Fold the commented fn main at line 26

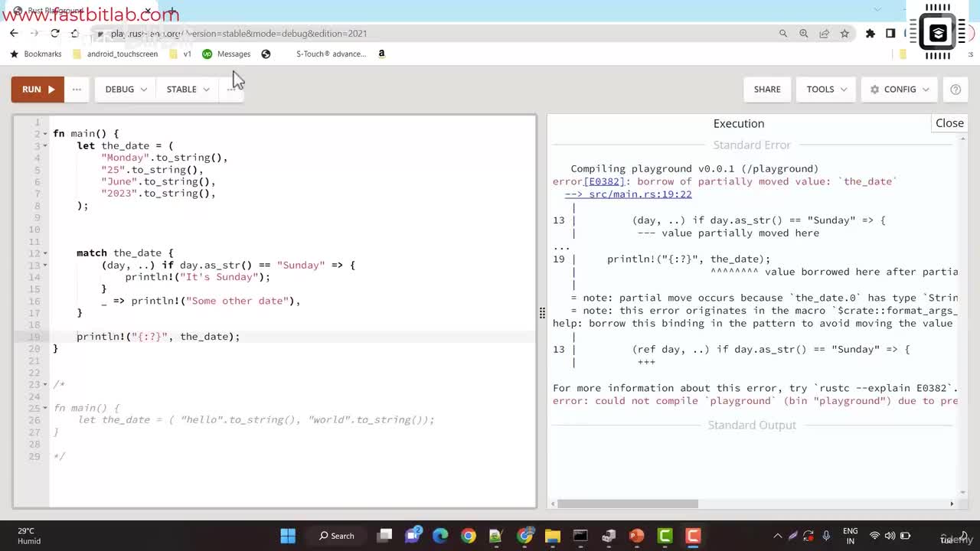45,408
